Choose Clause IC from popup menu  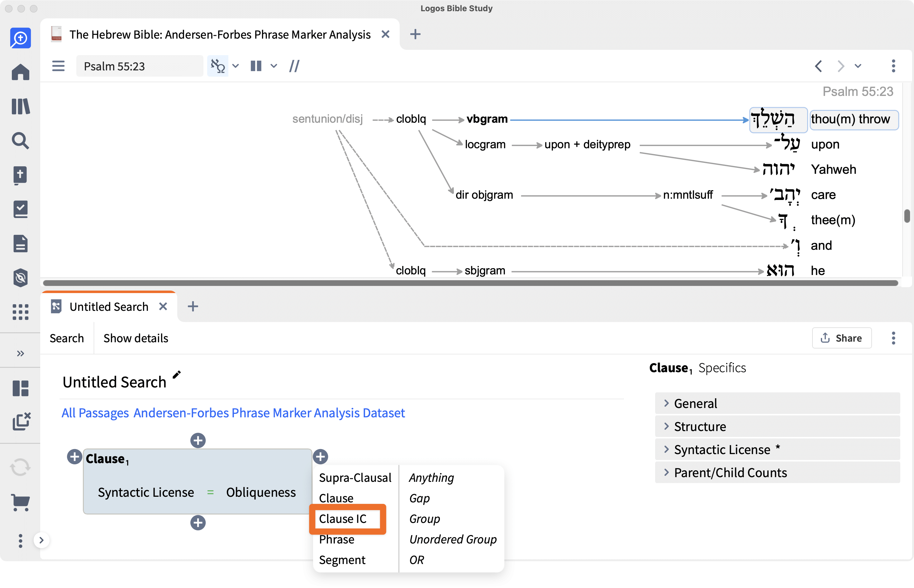(x=343, y=519)
